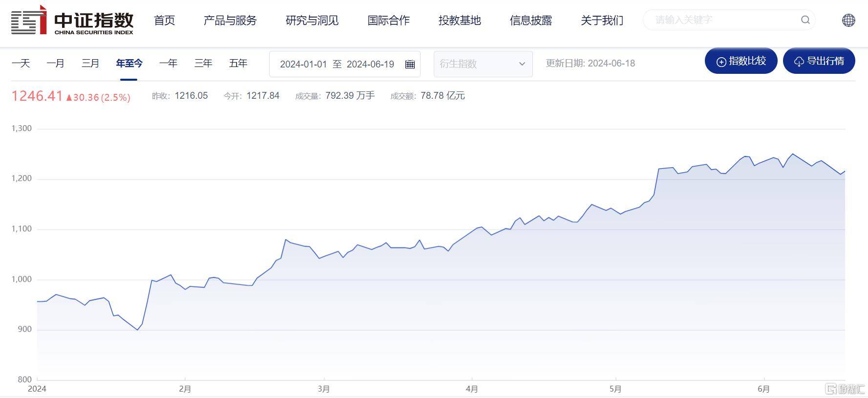Image resolution: width=868 pixels, height=398 pixels.
Task: Select the 三月 time range tab
Action: click(90, 63)
